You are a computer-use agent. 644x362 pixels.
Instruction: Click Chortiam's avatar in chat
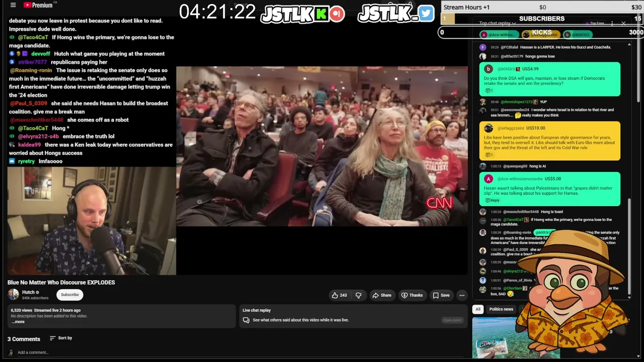pyautogui.click(x=483, y=289)
